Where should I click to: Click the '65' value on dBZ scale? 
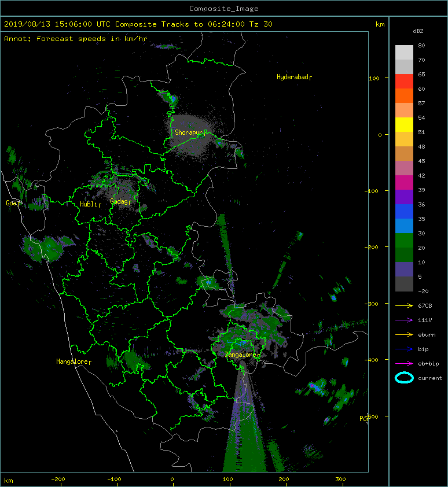tap(421, 74)
